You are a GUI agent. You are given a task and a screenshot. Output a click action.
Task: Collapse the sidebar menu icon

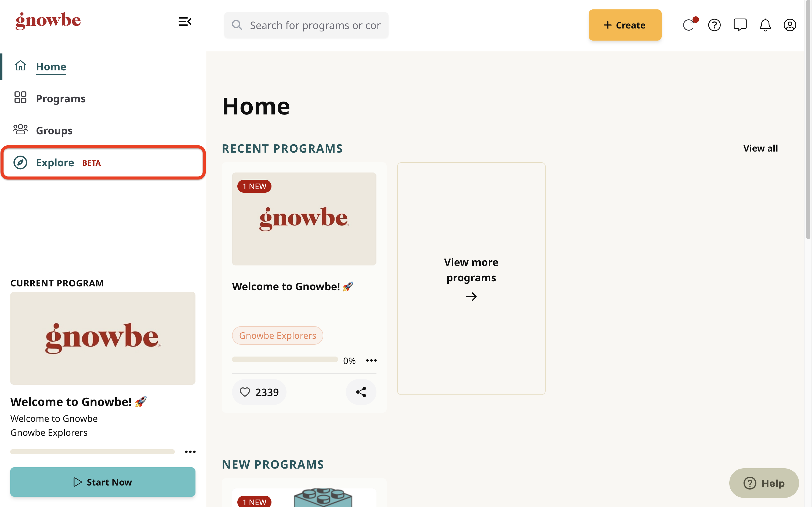[185, 22]
